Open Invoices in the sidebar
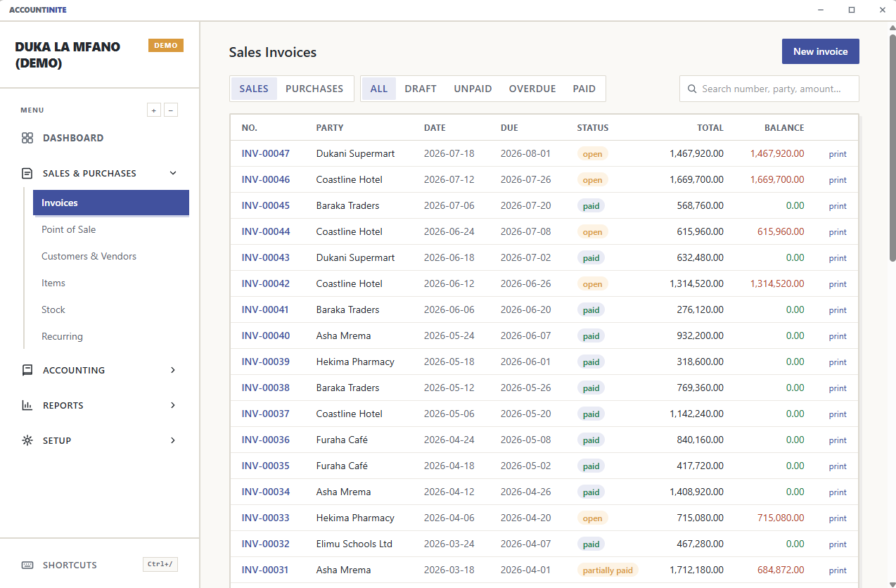 tap(111, 203)
